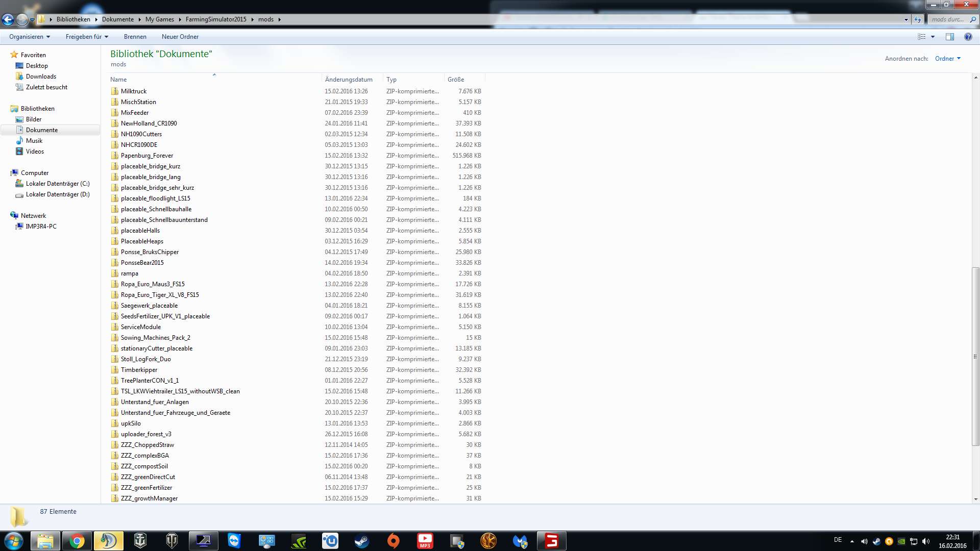Select Favoriten in the navigation pane
980x551 pixels.
tap(33, 55)
